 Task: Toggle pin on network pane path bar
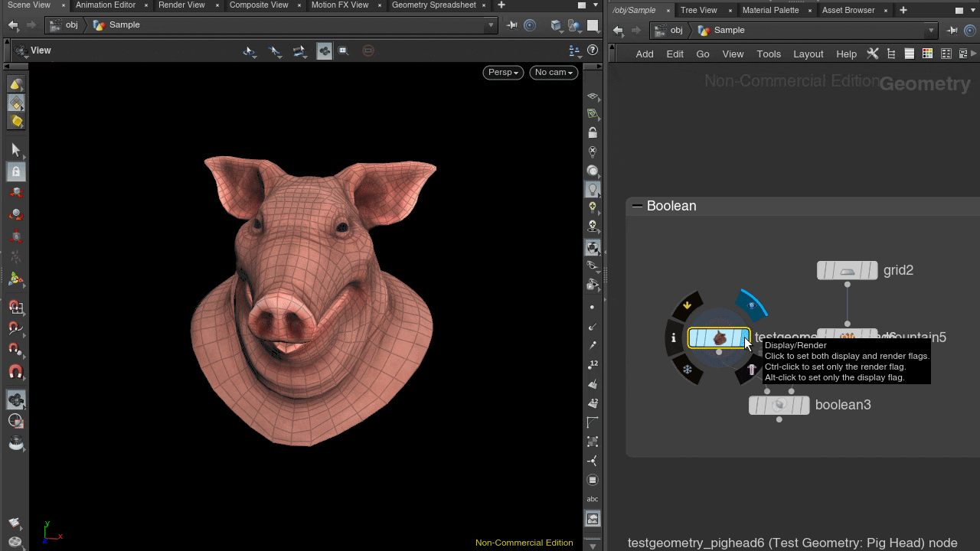(952, 31)
